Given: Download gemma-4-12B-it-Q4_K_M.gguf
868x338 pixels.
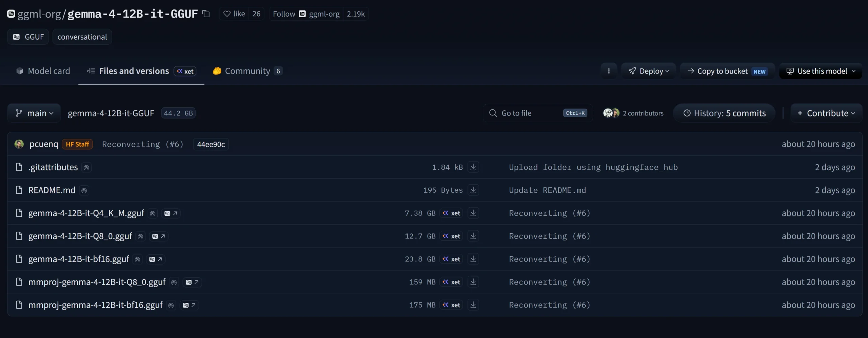Looking at the screenshot, I should pos(473,213).
